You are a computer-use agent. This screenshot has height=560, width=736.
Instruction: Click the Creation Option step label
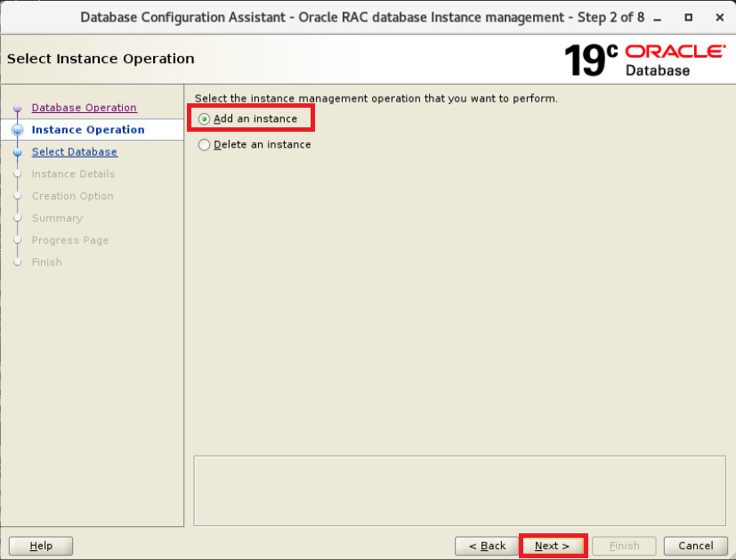pos(73,196)
